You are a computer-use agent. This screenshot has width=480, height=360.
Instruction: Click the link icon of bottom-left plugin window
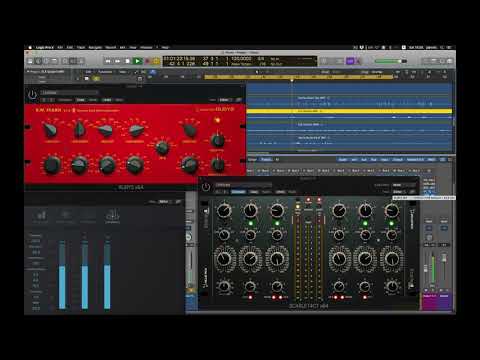[178, 202]
